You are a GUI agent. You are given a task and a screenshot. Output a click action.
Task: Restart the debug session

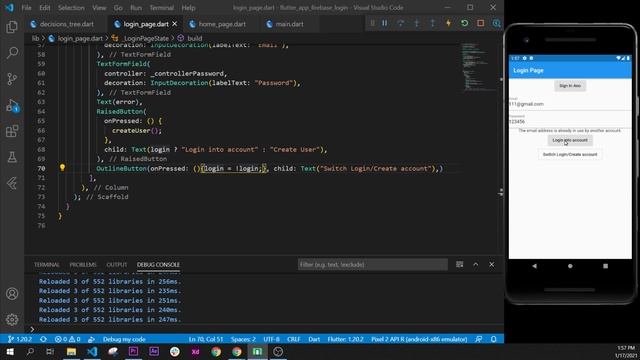pyautogui.click(x=464, y=23)
